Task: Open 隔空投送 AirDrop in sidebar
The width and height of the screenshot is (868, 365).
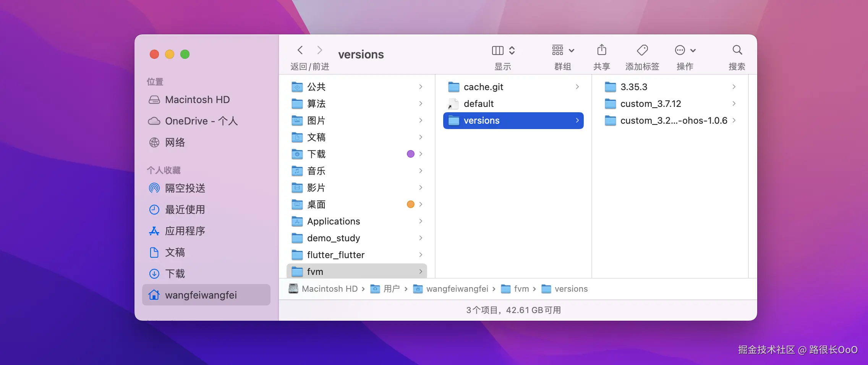Action: click(x=206, y=188)
